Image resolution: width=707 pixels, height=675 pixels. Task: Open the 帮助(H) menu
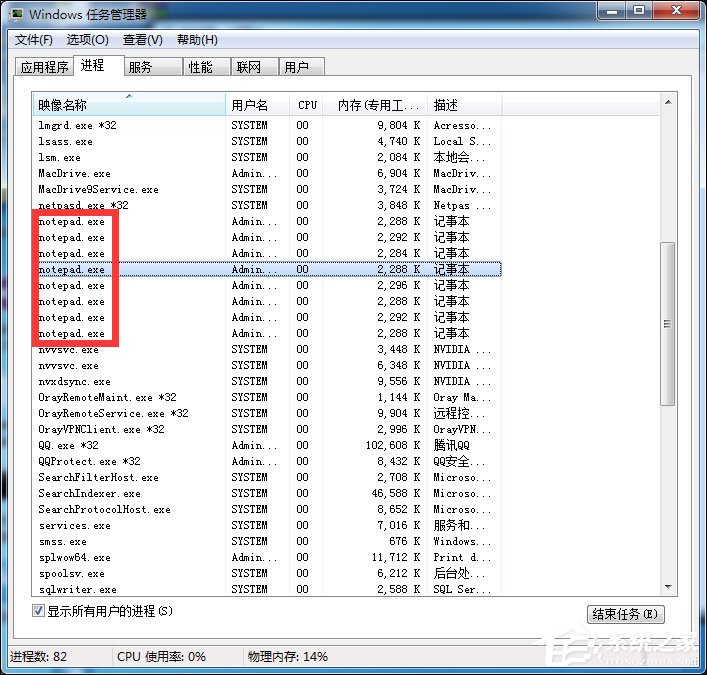[x=197, y=40]
